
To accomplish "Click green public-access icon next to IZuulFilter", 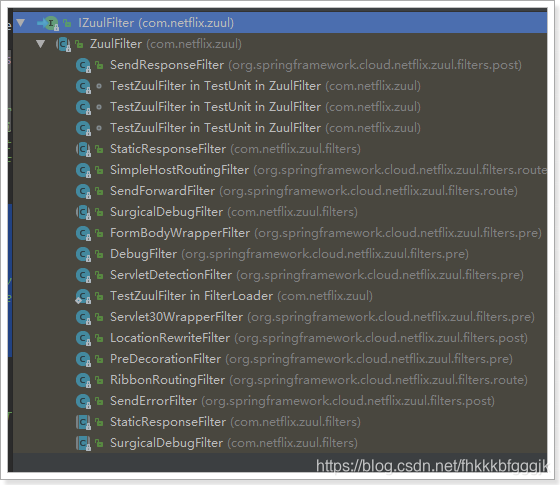I will pyautogui.click(x=67, y=24).
